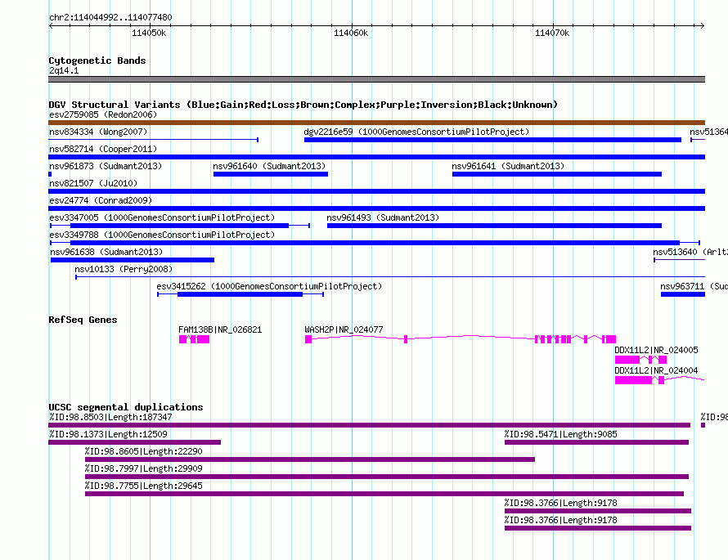
Task: Click the nsv10133 (Perry2008) label
Action: (x=124, y=269)
